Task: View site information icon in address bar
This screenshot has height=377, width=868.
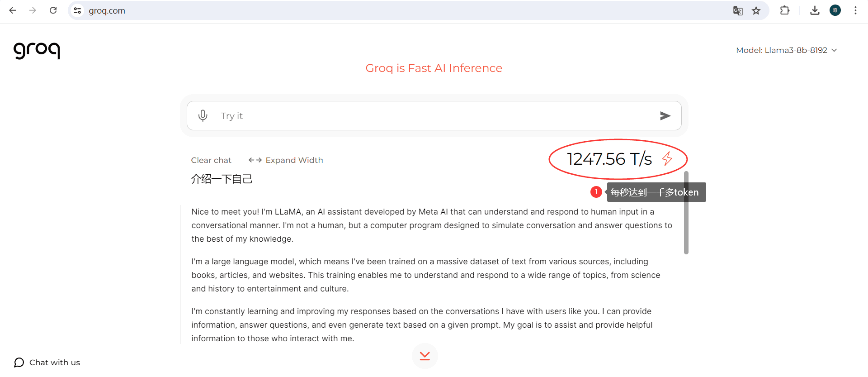Action: coord(78,10)
